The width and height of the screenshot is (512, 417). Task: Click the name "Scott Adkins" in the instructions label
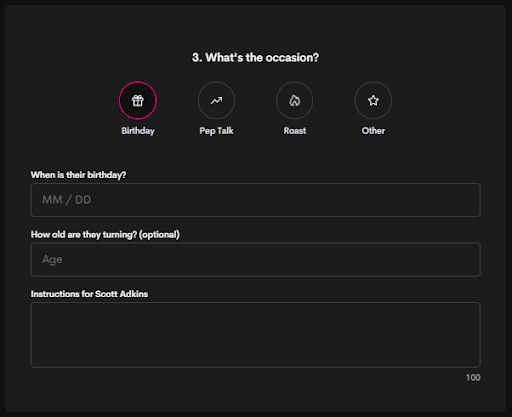121,294
